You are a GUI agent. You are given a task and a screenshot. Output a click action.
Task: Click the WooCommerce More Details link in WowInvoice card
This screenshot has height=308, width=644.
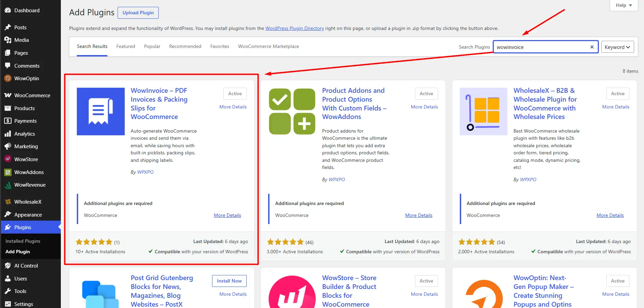[227, 215]
